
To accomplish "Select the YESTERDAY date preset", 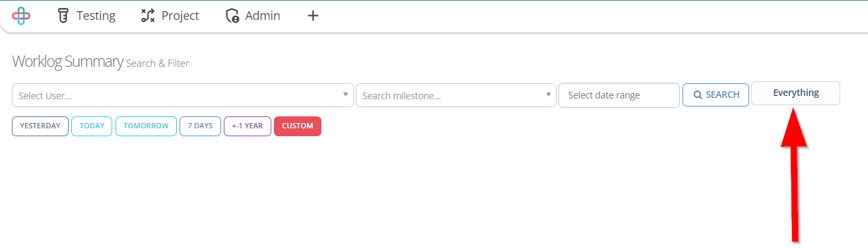I will click(40, 126).
